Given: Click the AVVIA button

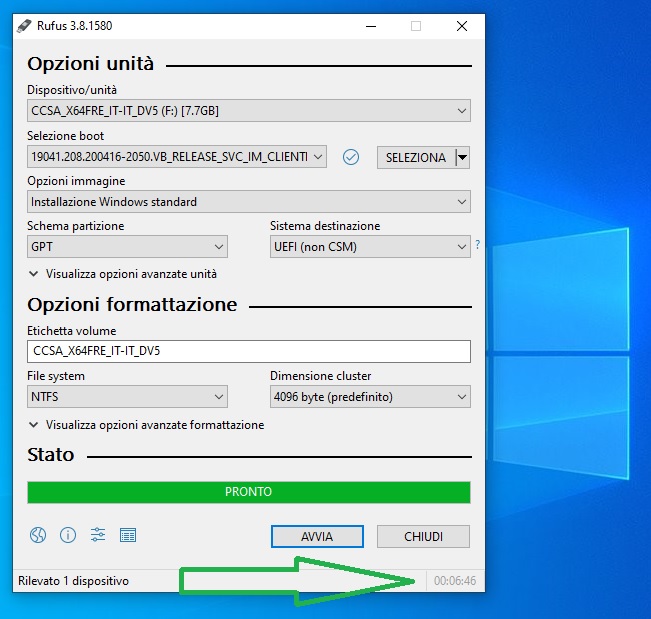Looking at the screenshot, I should click(x=317, y=536).
